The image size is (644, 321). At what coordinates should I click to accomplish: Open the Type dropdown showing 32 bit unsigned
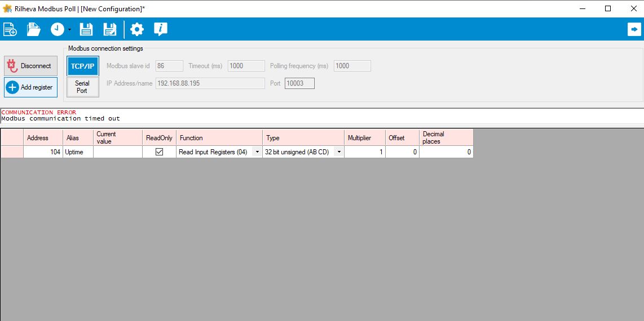(339, 152)
